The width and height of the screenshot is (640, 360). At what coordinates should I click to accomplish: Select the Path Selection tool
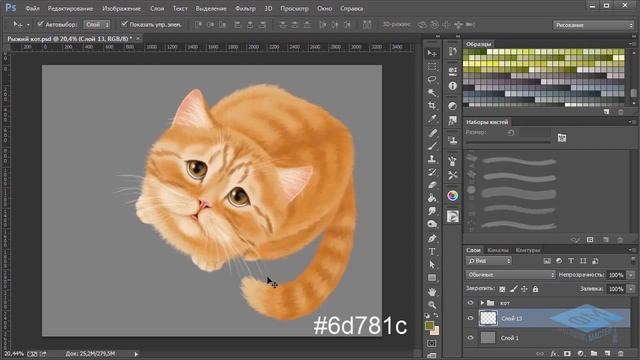pos(431,264)
